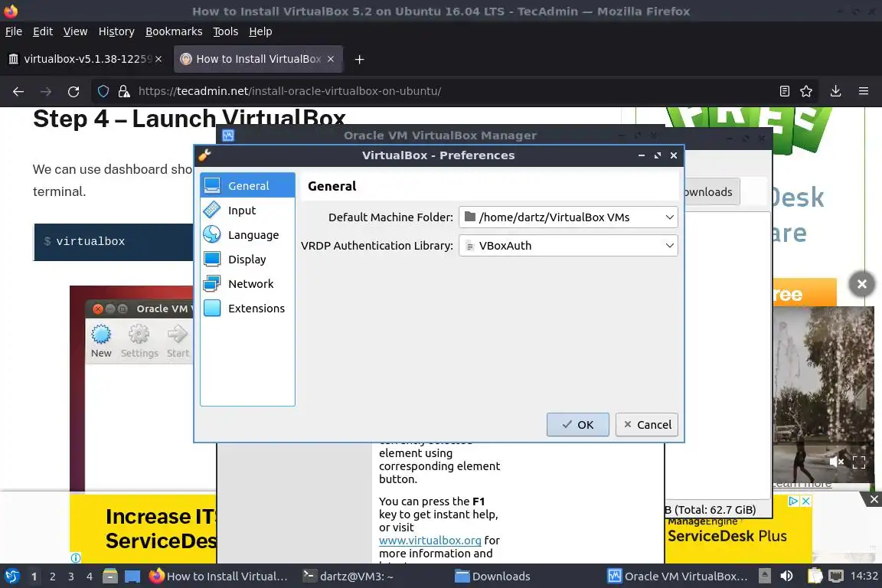Click the 14:32 clock
Image resolution: width=882 pixels, height=588 pixels.
[x=864, y=576]
